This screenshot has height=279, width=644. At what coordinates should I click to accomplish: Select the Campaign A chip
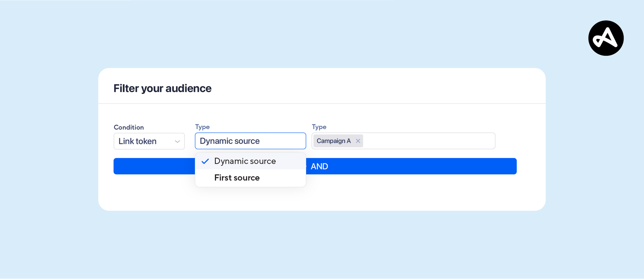333,141
